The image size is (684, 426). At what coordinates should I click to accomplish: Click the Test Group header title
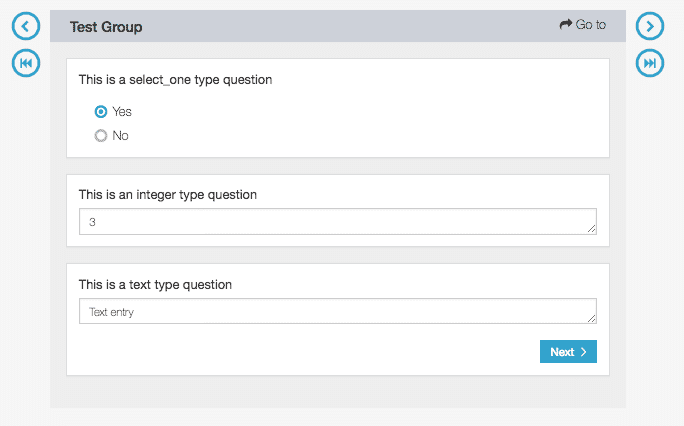(106, 27)
